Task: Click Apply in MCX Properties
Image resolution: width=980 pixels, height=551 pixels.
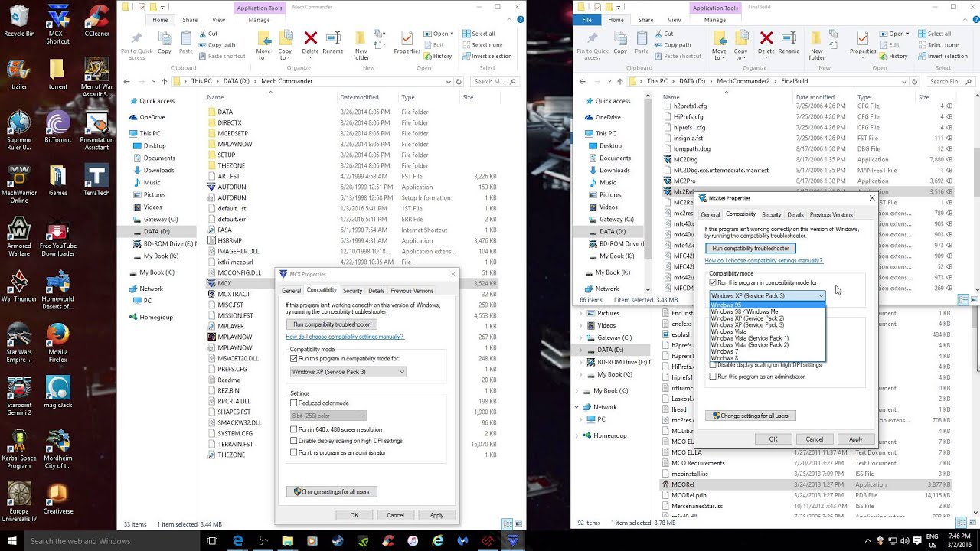Action: coord(436,515)
